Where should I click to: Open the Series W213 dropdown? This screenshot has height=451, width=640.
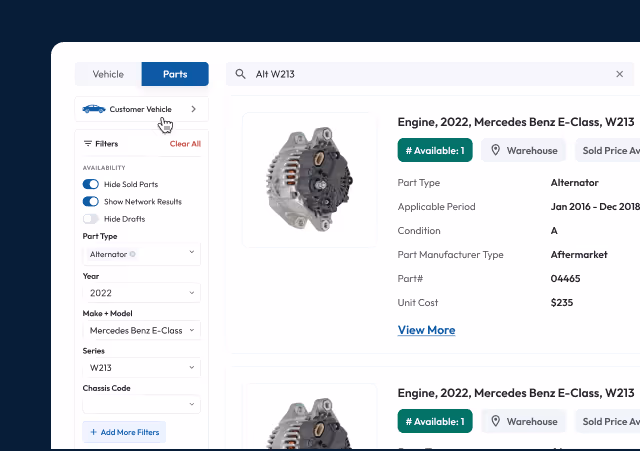coord(142,367)
